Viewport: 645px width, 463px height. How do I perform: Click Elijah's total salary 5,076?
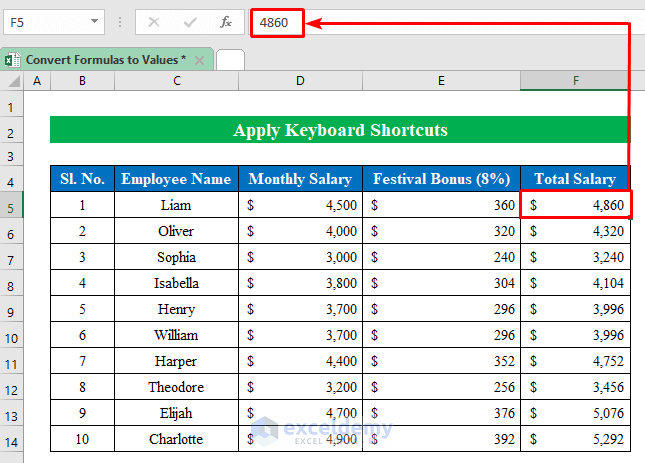[x=575, y=413]
